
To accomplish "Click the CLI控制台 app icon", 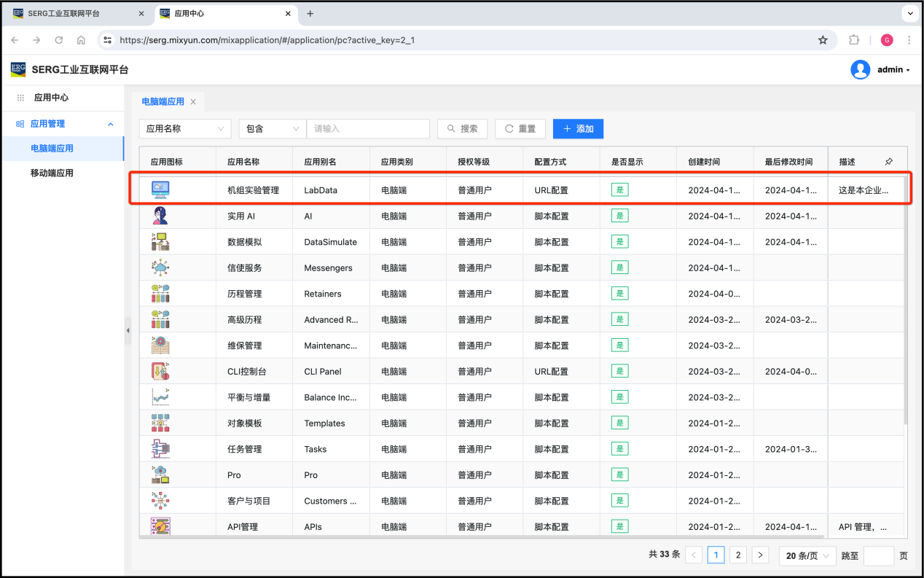I will click(x=160, y=371).
